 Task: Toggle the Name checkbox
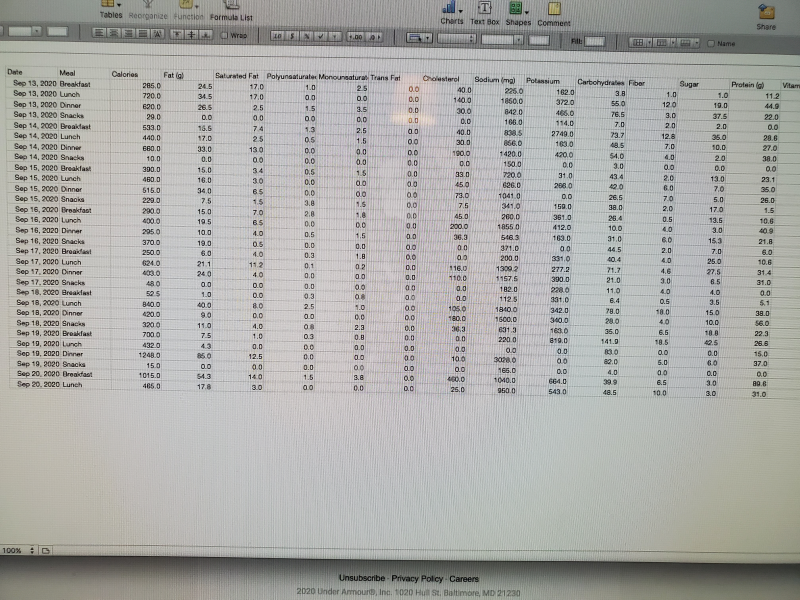pyautogui.click(x=711, y=44)
